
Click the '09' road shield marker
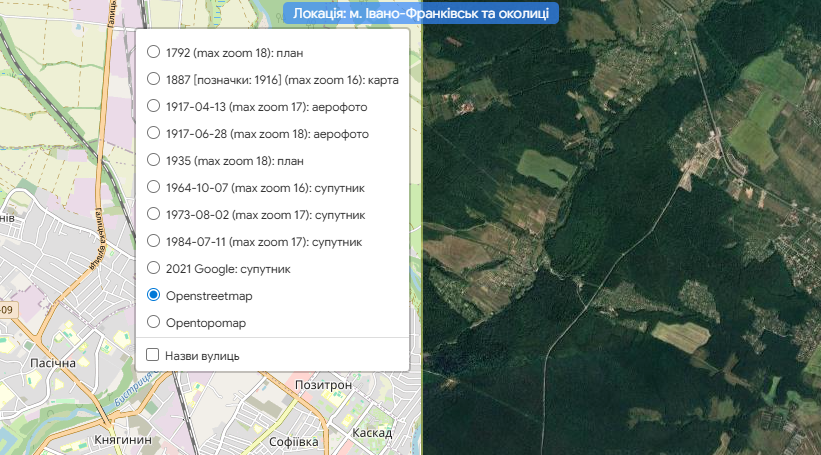6,311
